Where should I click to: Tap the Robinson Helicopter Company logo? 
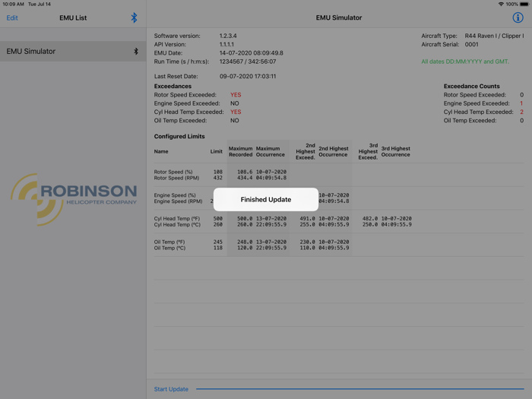point(74,199)
